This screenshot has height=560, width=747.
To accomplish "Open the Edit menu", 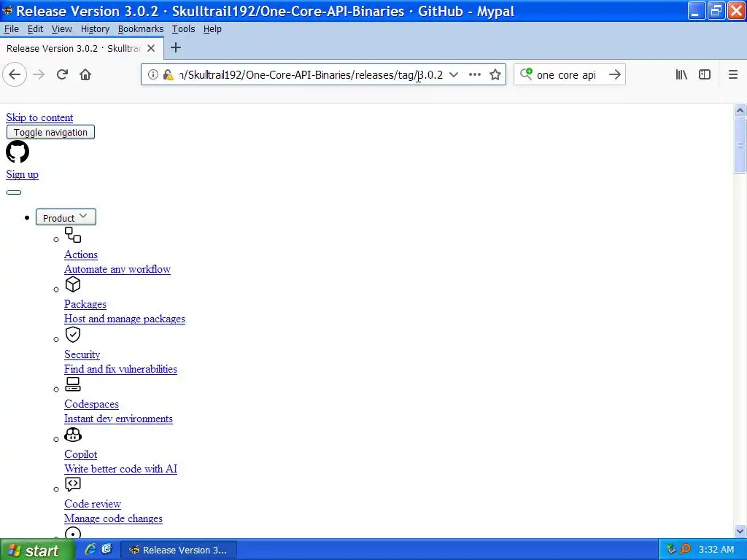I will pos(35,29).
